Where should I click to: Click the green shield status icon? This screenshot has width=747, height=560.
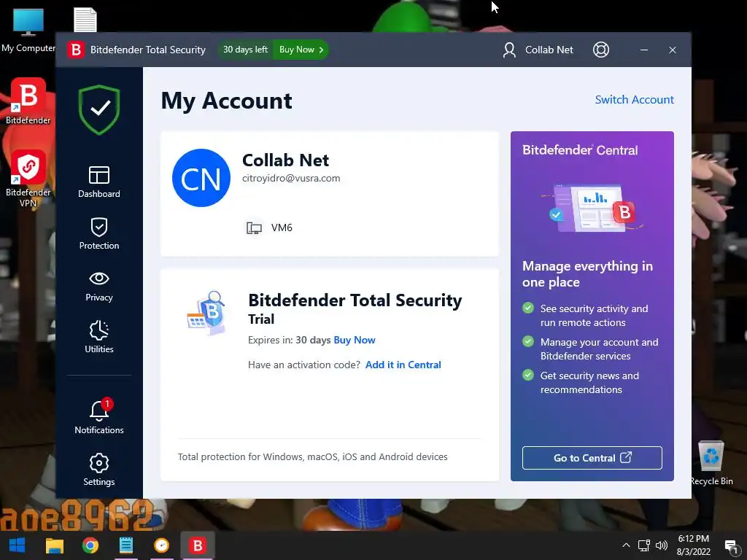[x=99, y=109]
